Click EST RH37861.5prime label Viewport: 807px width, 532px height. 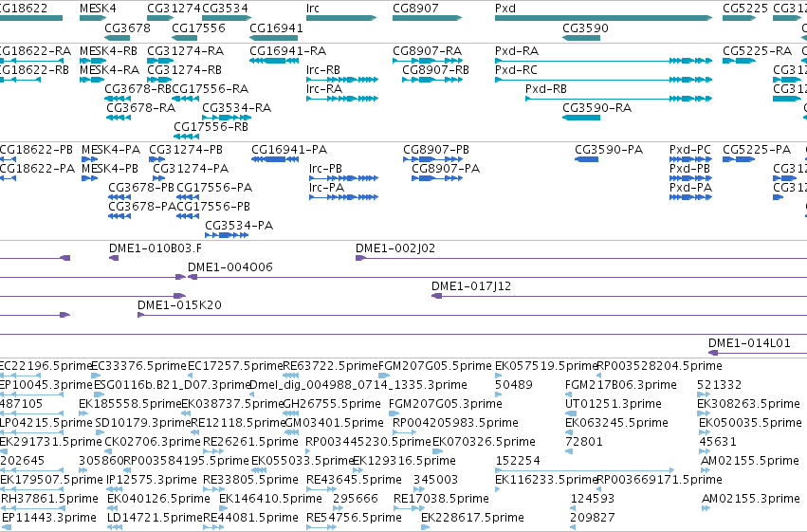coord(49,500)
